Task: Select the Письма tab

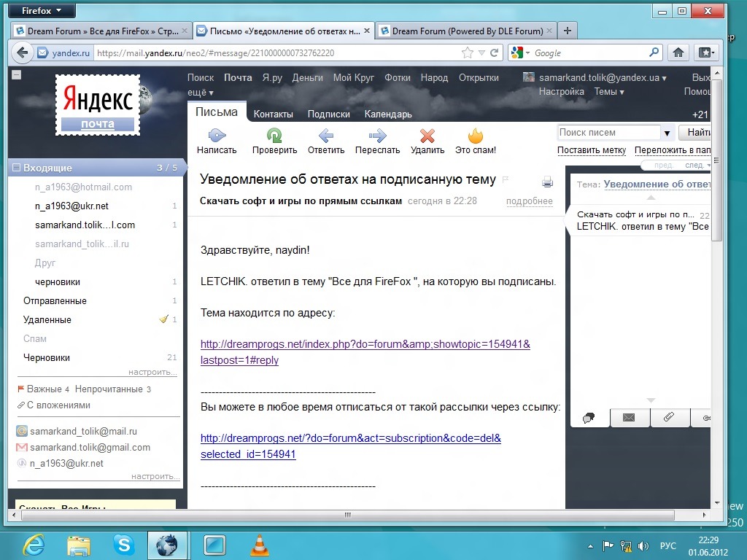Action: tap(216, 112)
